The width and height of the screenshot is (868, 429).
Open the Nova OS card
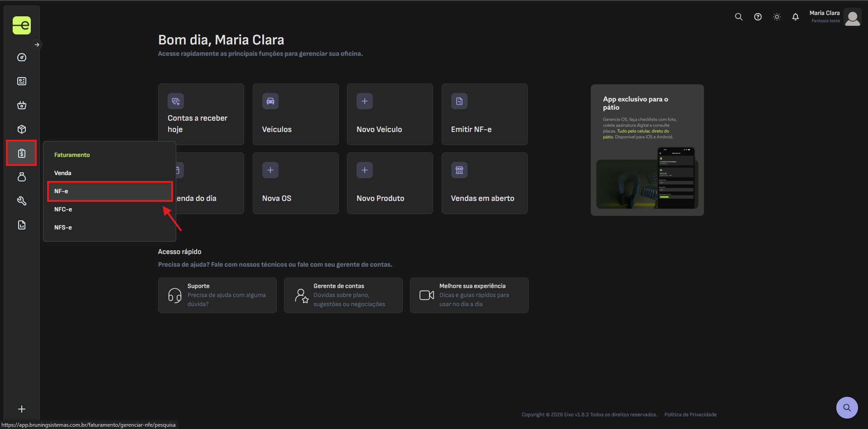pos(295,183)
